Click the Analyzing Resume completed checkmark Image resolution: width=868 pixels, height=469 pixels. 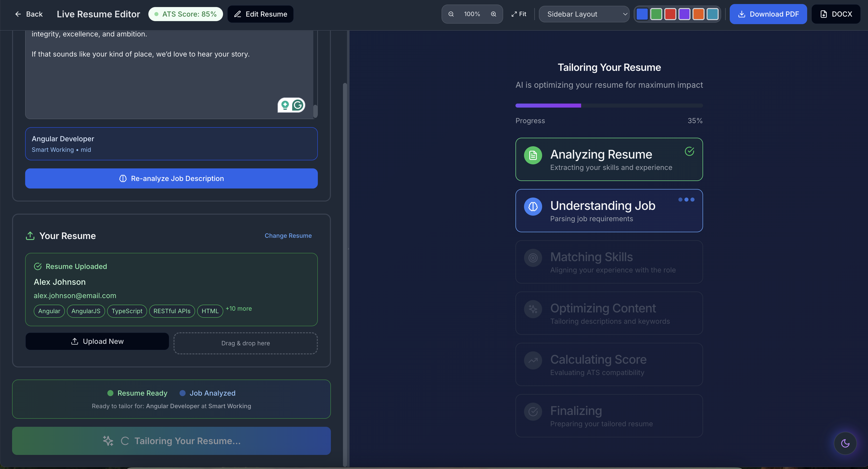(x=689, y=151)
